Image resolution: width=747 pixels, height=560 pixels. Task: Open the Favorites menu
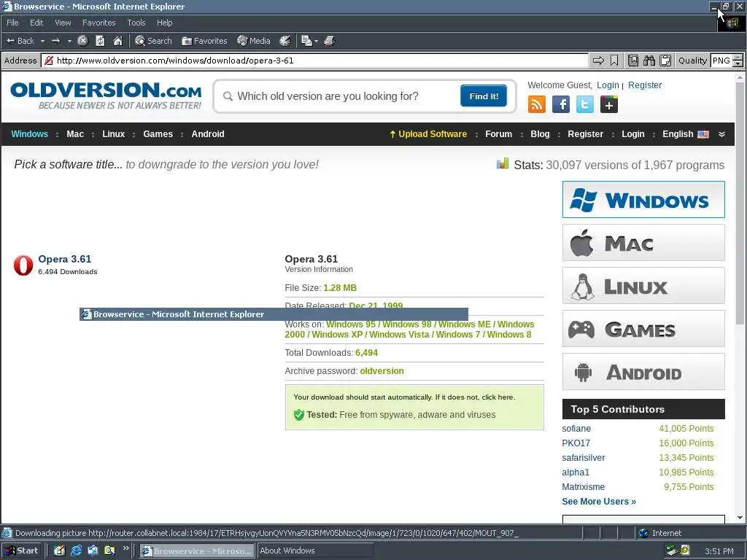98,23
